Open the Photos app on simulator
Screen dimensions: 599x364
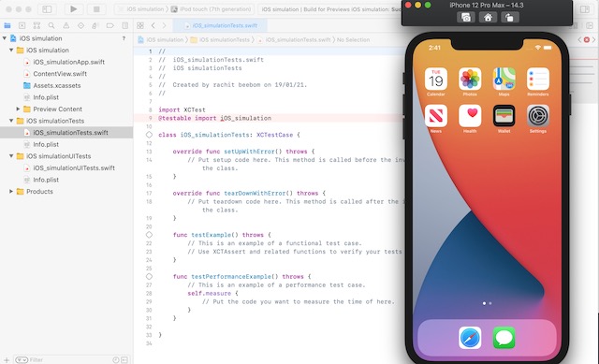470,79
